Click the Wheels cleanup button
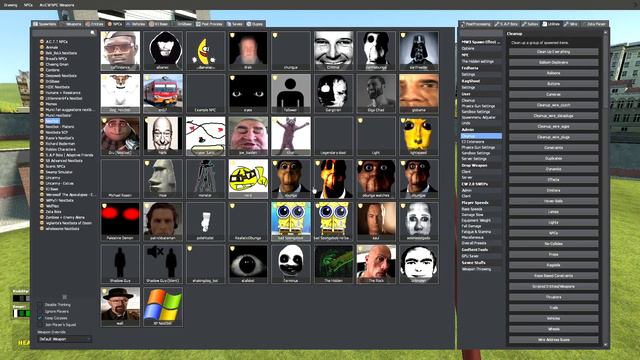640x360 pixels. [553, 329]
